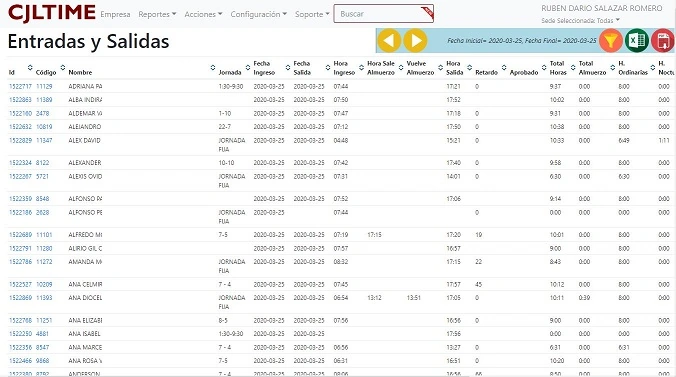The height and width of the screenshot is (377, 676).
Task: Open record Id 1522786
Action: click(x=20, y=262)
